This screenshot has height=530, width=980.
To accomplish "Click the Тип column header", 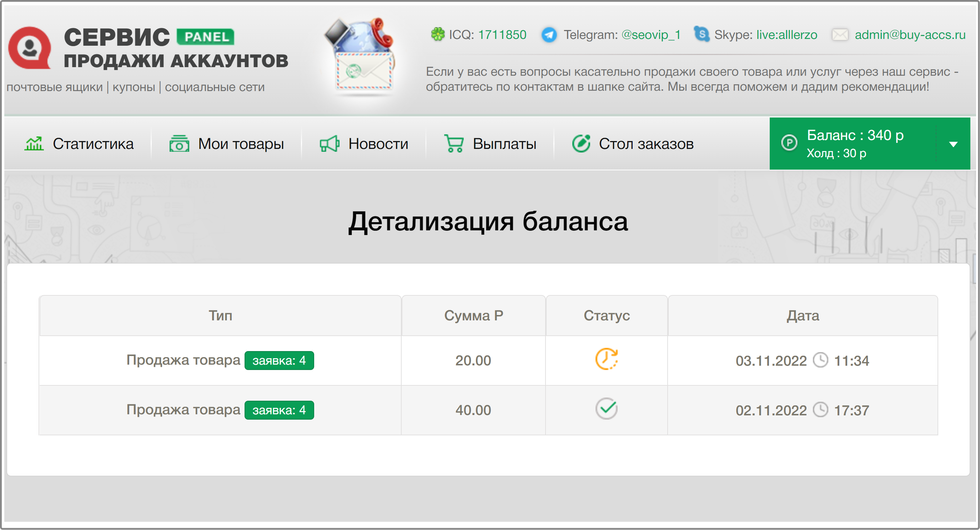I will click(220, 316).
